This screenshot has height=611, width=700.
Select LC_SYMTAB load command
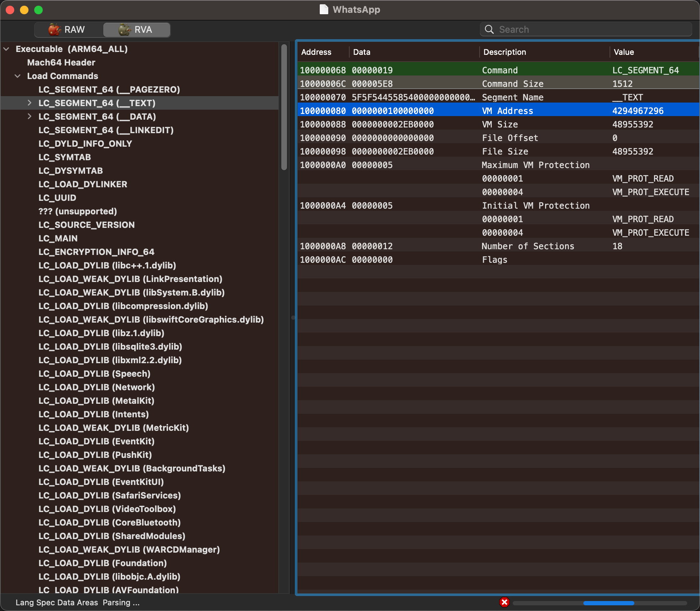(65, 157)
